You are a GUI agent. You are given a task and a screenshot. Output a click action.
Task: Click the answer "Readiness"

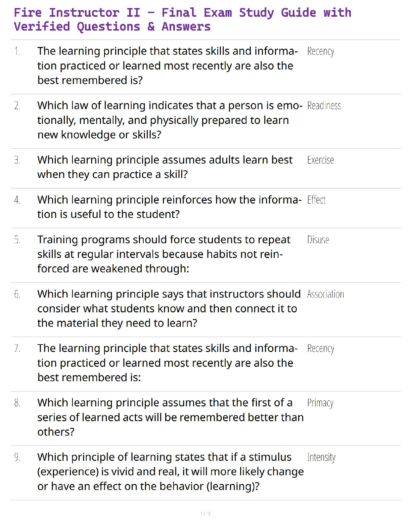point(324,106)
